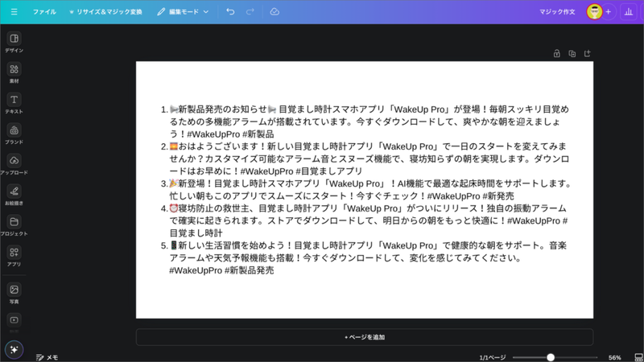Open the プロジェクト panel
The width and height of the screenshot is (644, 362).
pyautogui.click(x=14, y=226)
